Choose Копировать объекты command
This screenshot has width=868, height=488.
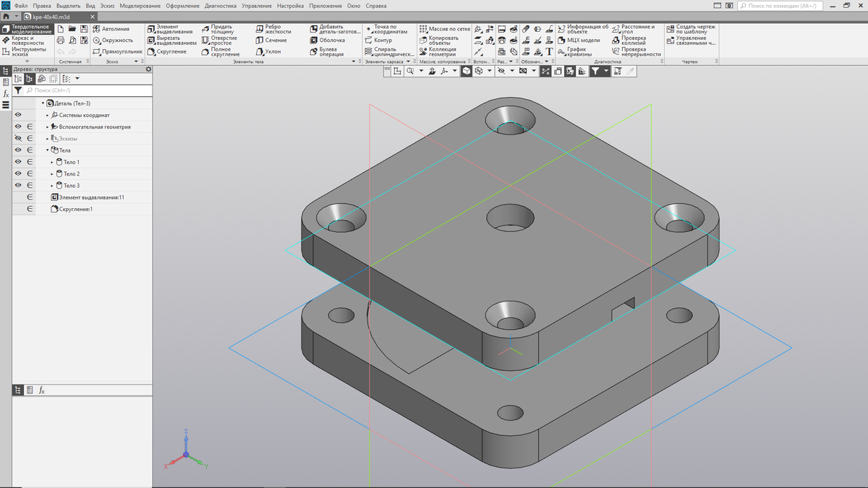click(x=438, y=40)
